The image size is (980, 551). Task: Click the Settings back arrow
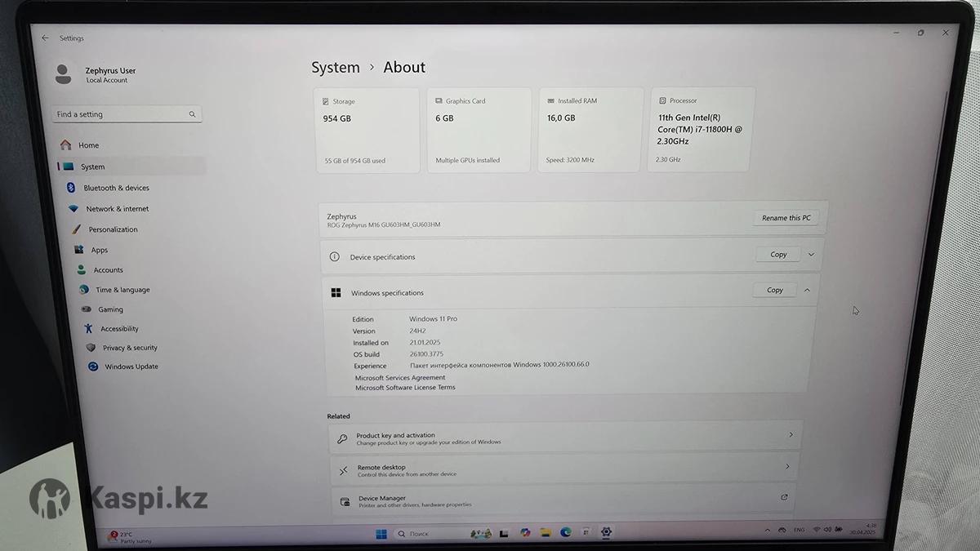point(45,38)
